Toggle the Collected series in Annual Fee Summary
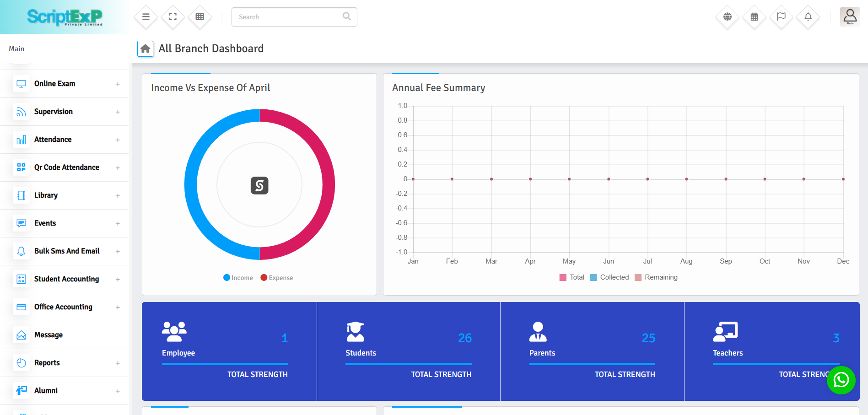This screenshot has height=415, width=868. click(x=609, y=277)
